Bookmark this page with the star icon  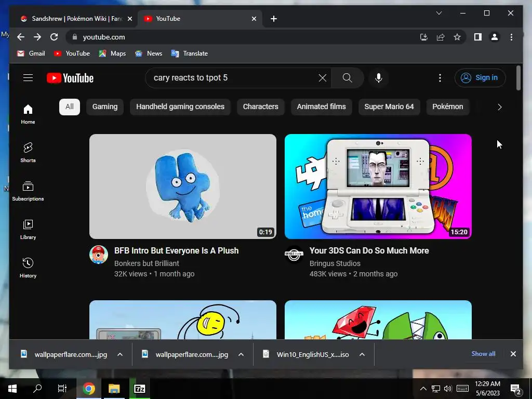(457, 37)
